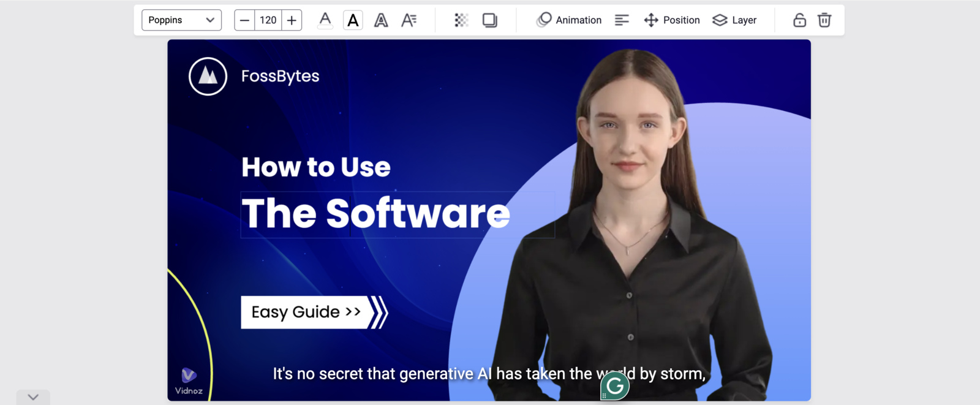Toggle the lock on selected element

[x=799, y=20]
